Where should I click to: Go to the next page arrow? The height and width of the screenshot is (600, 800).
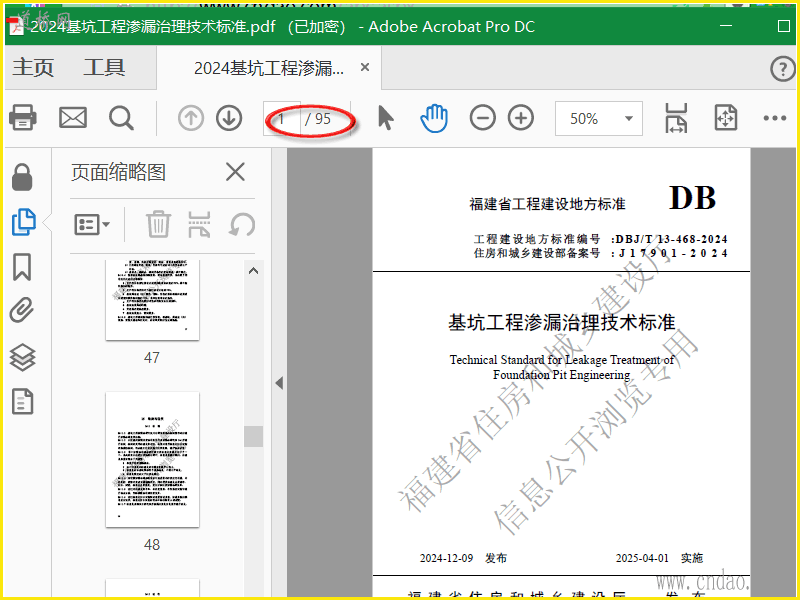229,118
